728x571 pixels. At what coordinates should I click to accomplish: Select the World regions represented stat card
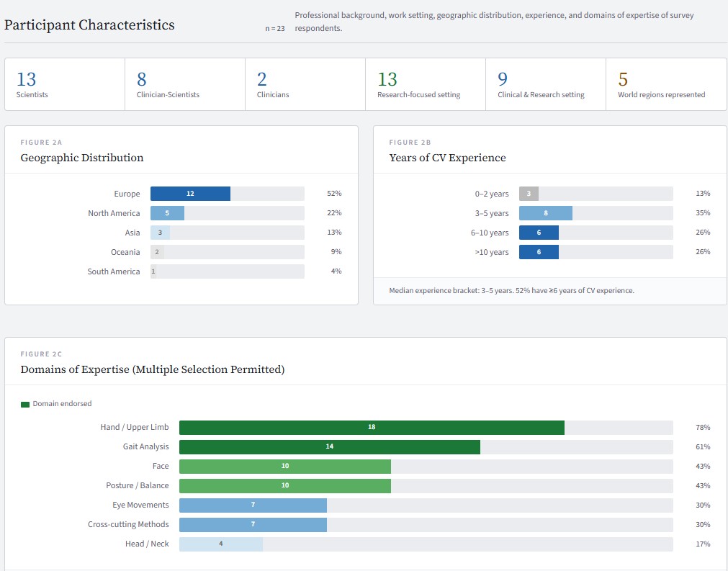[x=666, y=84]
